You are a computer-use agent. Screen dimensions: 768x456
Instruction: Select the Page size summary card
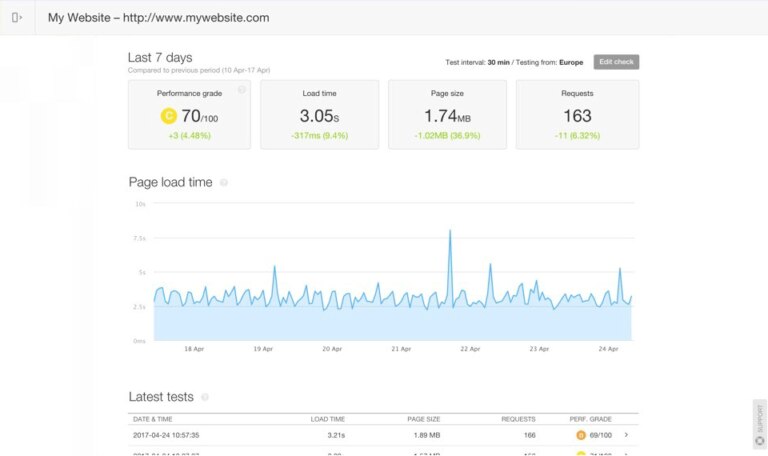pyautogui.click(x=447, y=115)
